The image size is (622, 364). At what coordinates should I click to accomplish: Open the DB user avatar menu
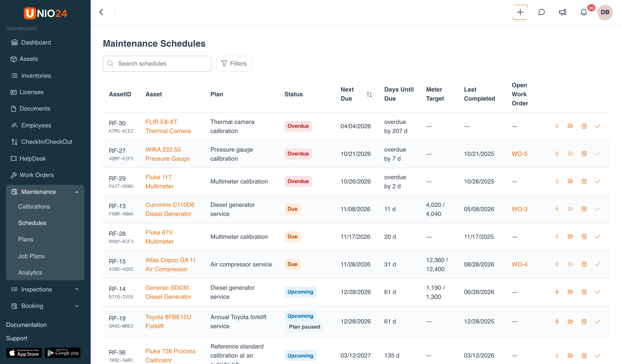605,12
